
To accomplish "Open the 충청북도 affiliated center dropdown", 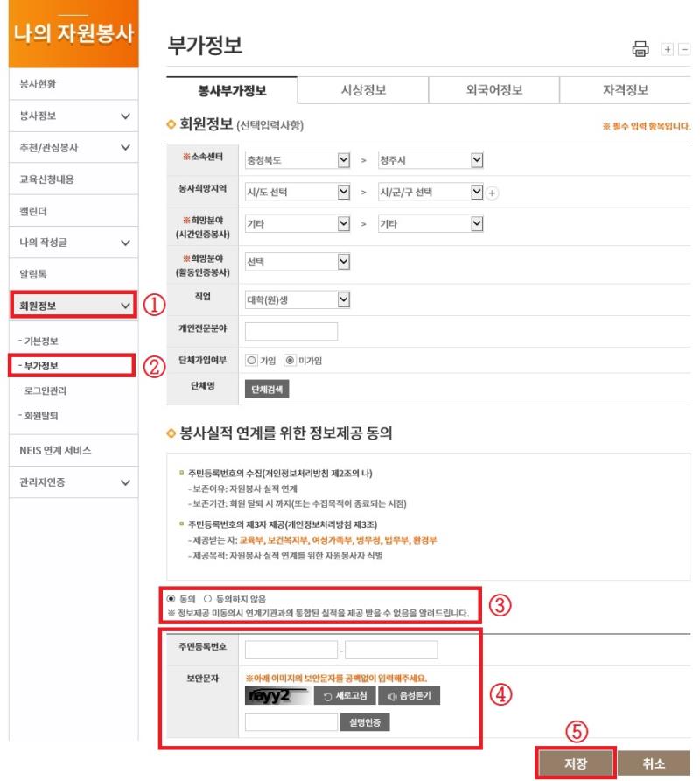I will coord(297,160).
